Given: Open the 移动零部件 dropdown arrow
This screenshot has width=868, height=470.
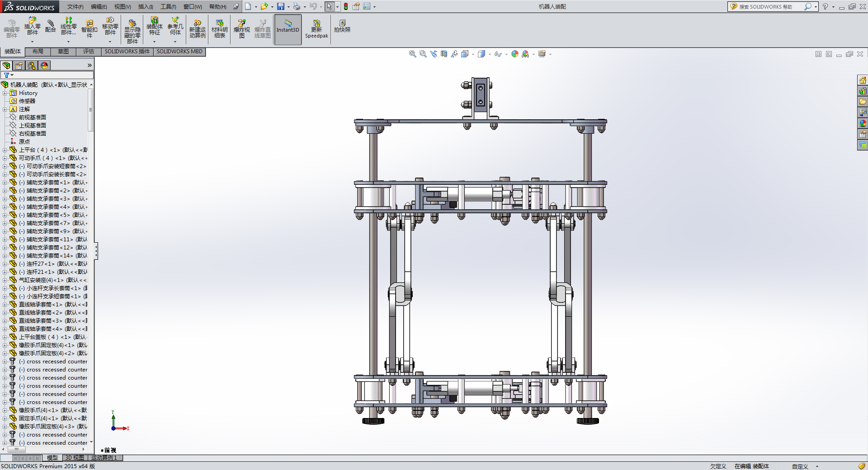Looking at the screenshot, I should (x=110, y=42).
